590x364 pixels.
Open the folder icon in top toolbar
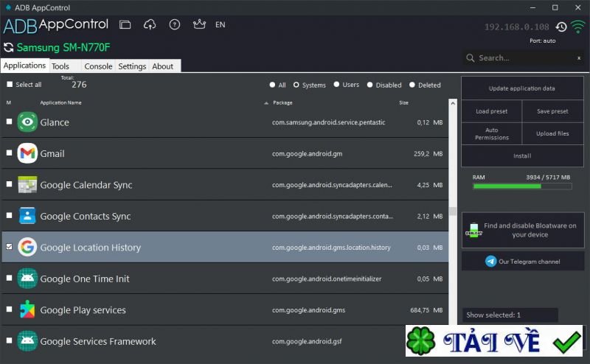coord(125,24)
